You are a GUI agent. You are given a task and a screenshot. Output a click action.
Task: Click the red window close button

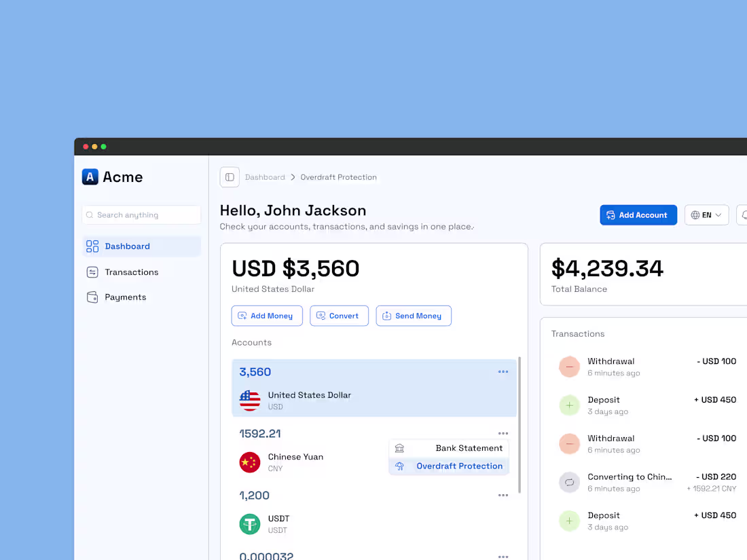pos(86,147)
